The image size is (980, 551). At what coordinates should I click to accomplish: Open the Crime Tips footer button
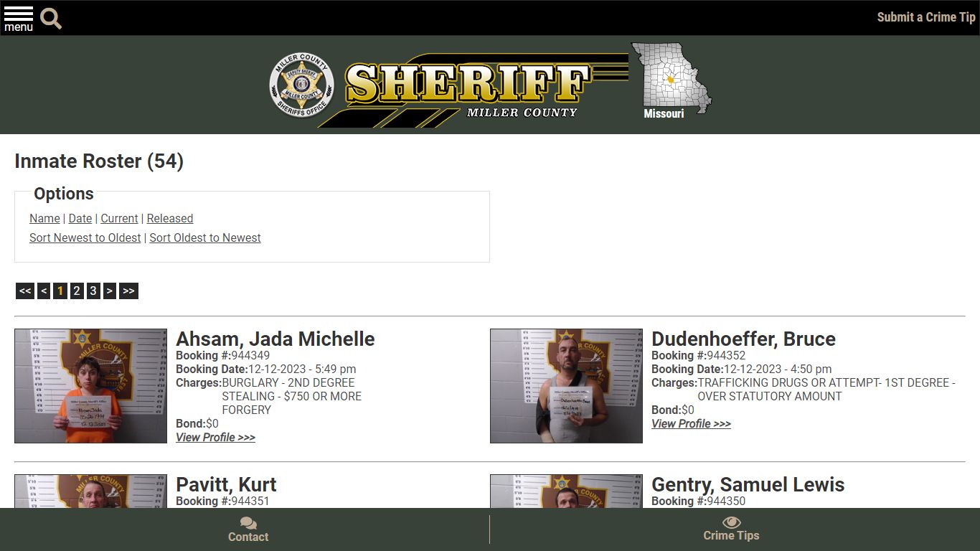(731, 529)
